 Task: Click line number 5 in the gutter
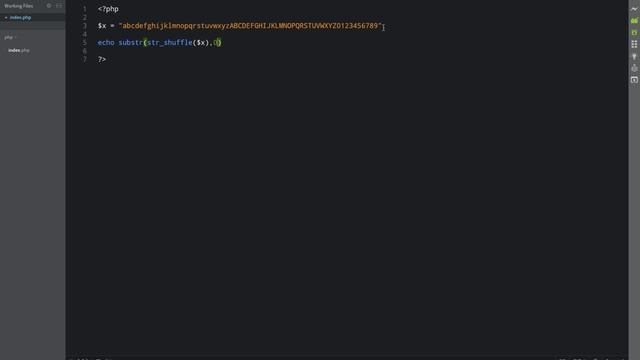point(84,42)
